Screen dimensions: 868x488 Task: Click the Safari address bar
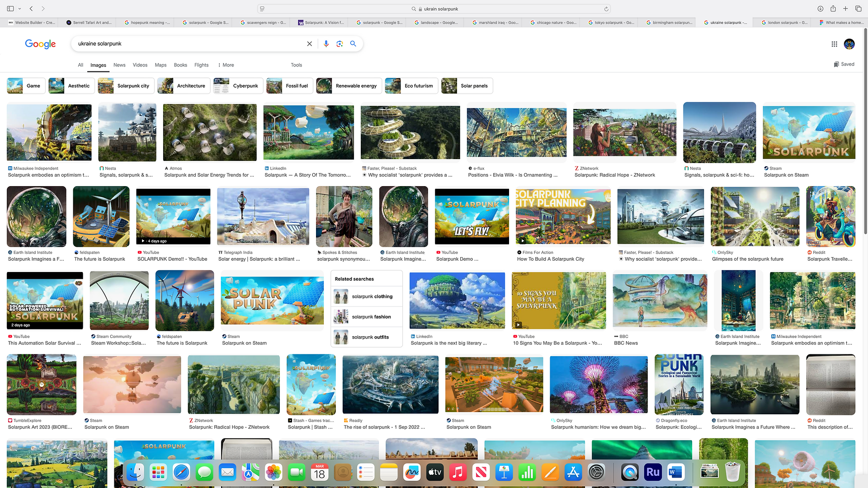coord(434,9)
